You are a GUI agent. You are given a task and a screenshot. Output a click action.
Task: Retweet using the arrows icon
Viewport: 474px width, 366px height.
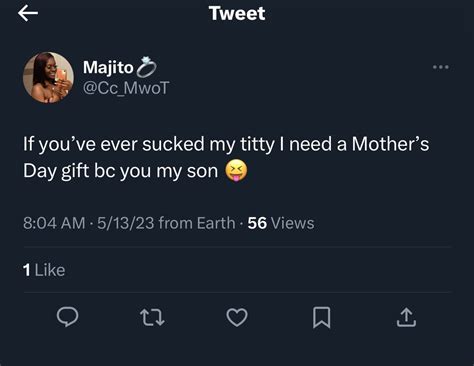152,317
